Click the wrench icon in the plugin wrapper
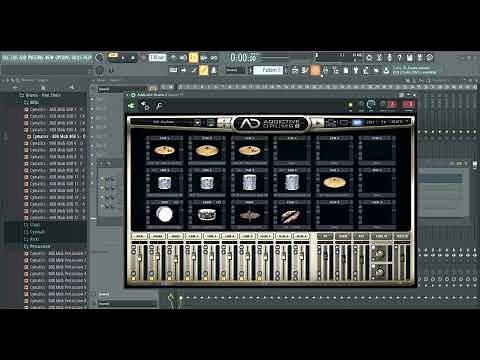The height and width of the screenshot is (360, 480). point(159,106)
